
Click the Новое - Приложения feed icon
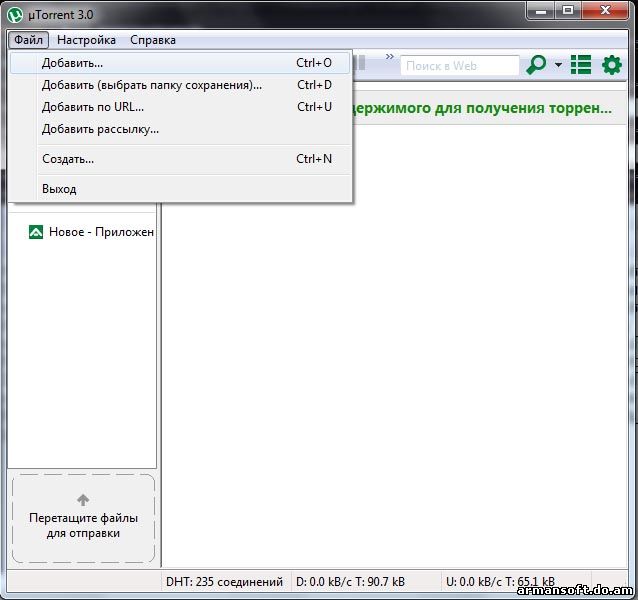[36, 232]
